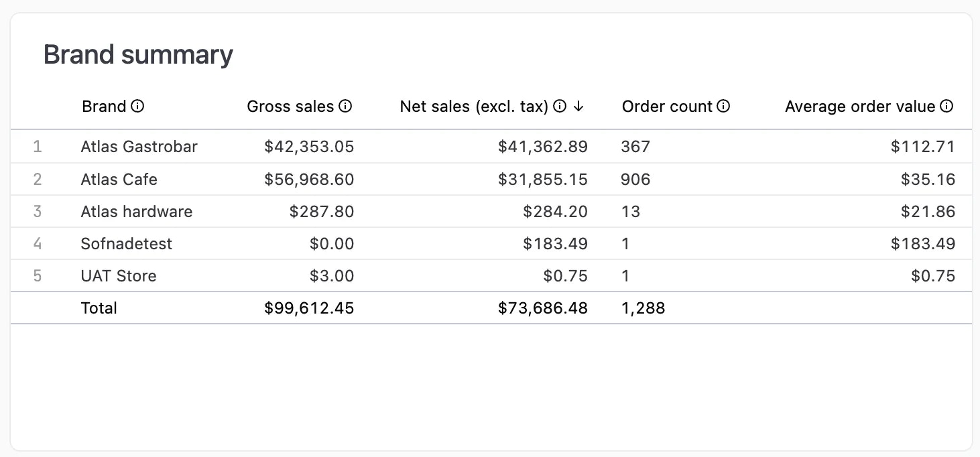
Task: Open the Gross sales info tooltip icon
Action: tap(346, 106)
